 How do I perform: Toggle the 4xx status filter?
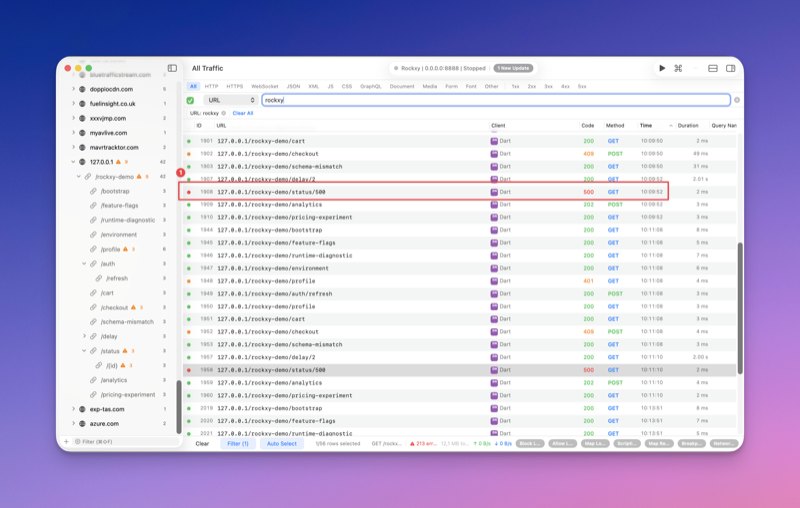[x=565, y=87]
